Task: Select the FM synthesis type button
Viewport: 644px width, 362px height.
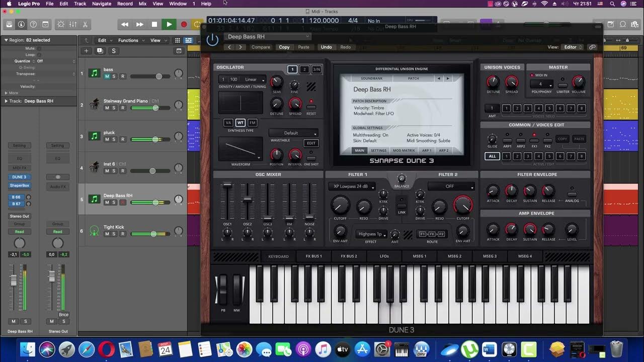Action: (253, 123)
